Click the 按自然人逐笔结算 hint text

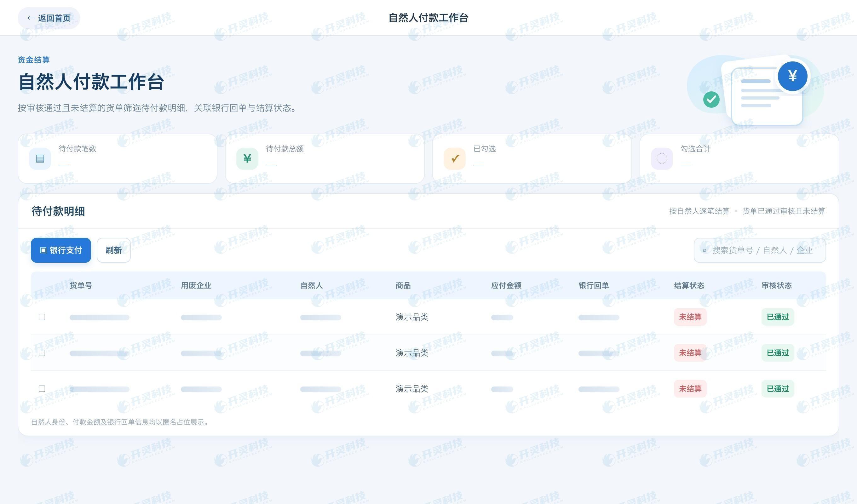[699, 211]
